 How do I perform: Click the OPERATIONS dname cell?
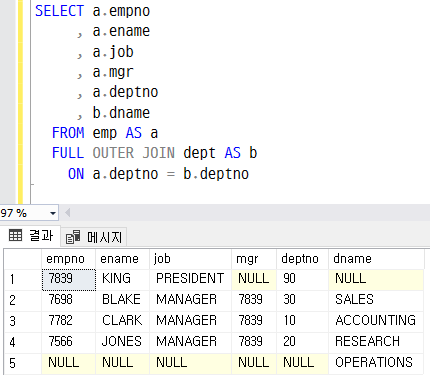tap(376, 363)
